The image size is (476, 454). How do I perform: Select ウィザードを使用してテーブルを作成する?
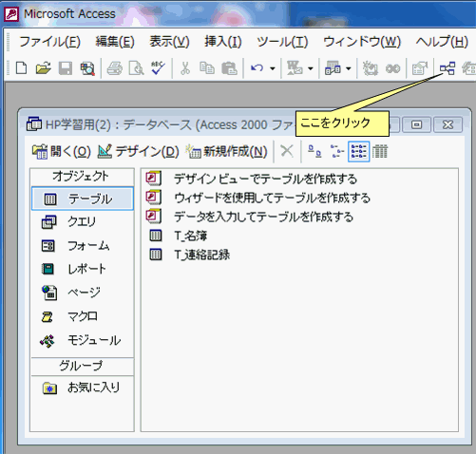click(x=257, y=198)
